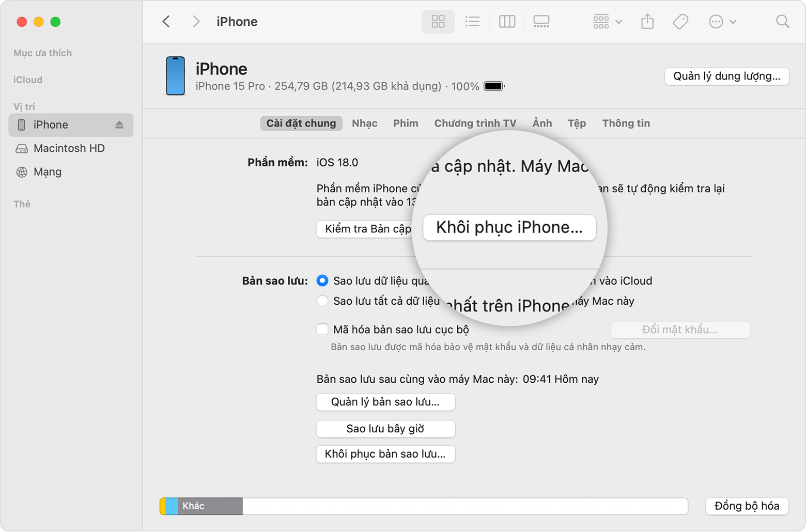Click last backup time 09:41 text
Viewport: 806px width, 532px height.
point(561,379)
